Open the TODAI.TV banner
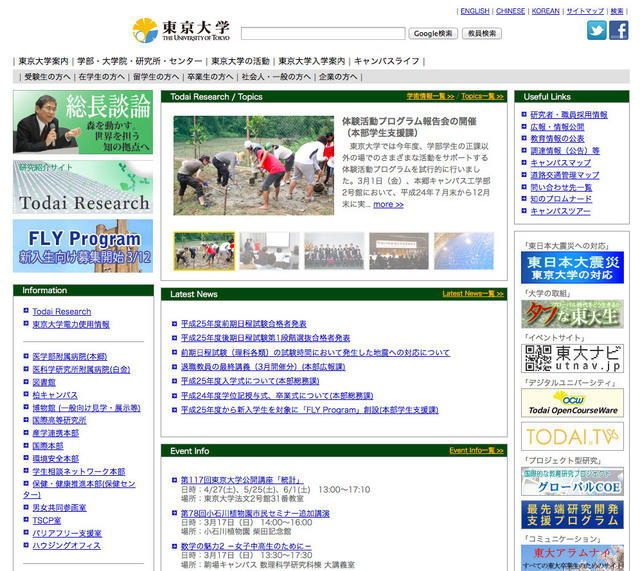Screen dimensions: 640x571 point(572,436)
